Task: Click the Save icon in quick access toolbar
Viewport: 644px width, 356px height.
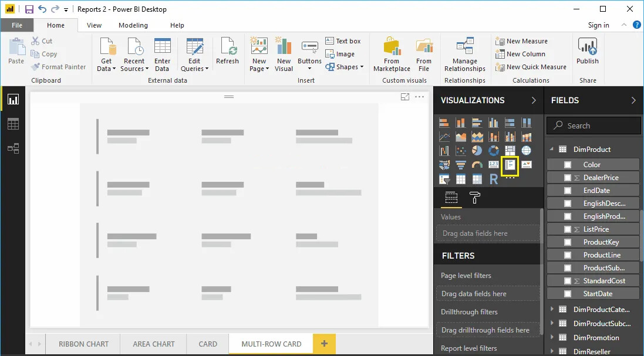Action: [28, 9]
